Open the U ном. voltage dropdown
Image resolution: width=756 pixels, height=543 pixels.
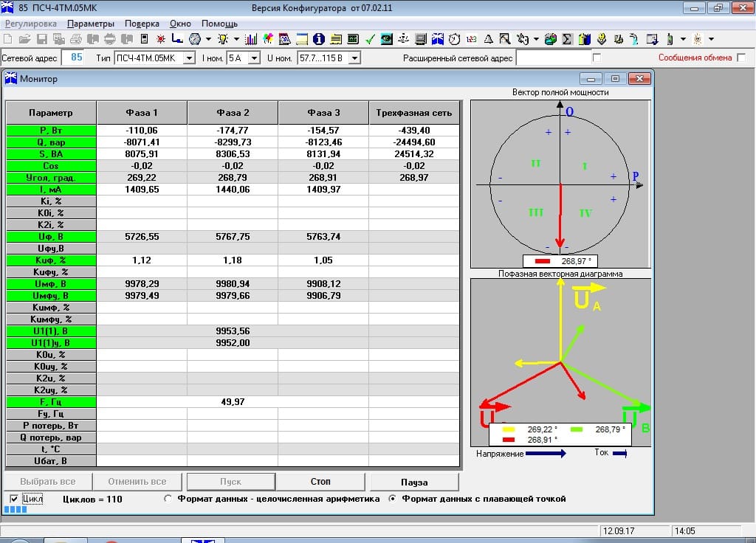pyautogui.click(x=354, y=58)
